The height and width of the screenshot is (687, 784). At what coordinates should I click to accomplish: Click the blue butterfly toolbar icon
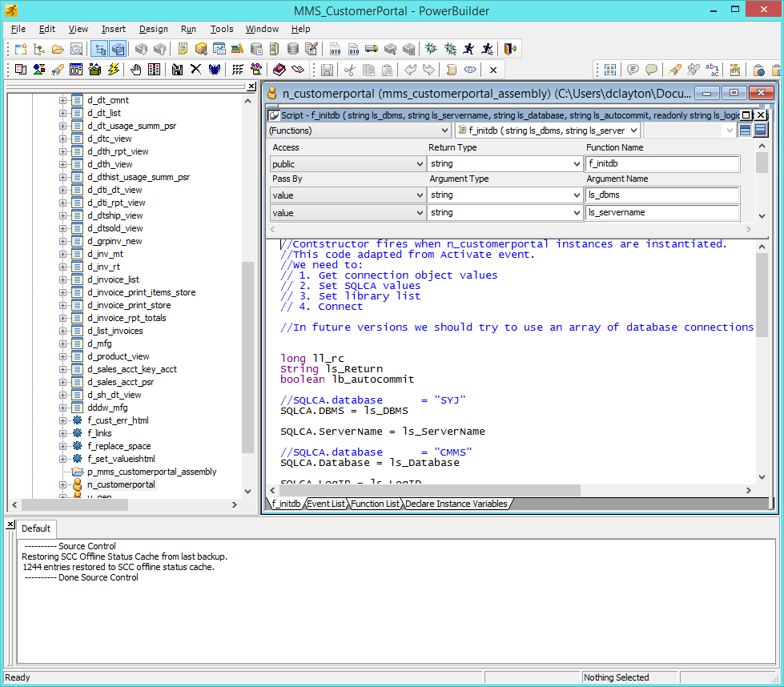pos(215,70)
